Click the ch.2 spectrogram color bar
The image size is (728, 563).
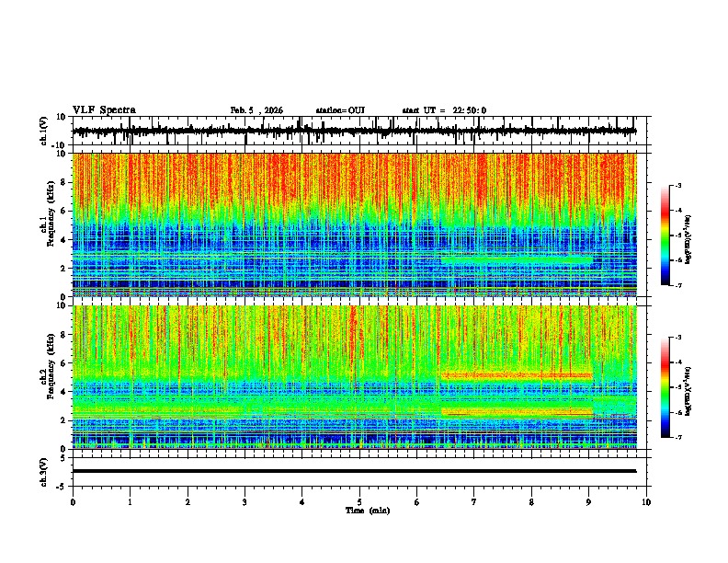click(x=665, y=387)
